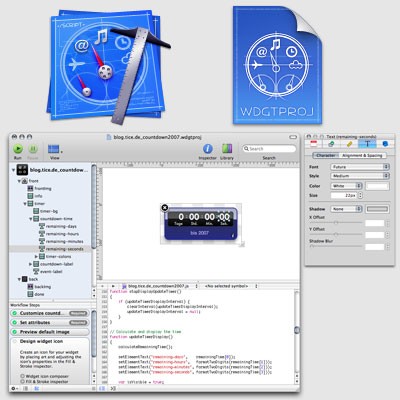Select the remaining-days text item icon
400x400 pixels.
point(42,226)
